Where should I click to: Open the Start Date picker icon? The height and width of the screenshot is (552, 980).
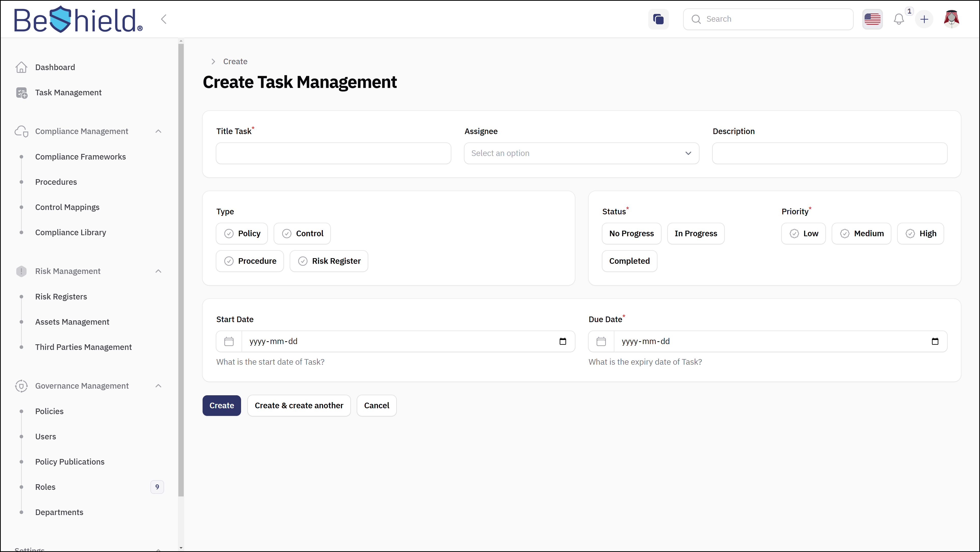[x=563, y=341]
